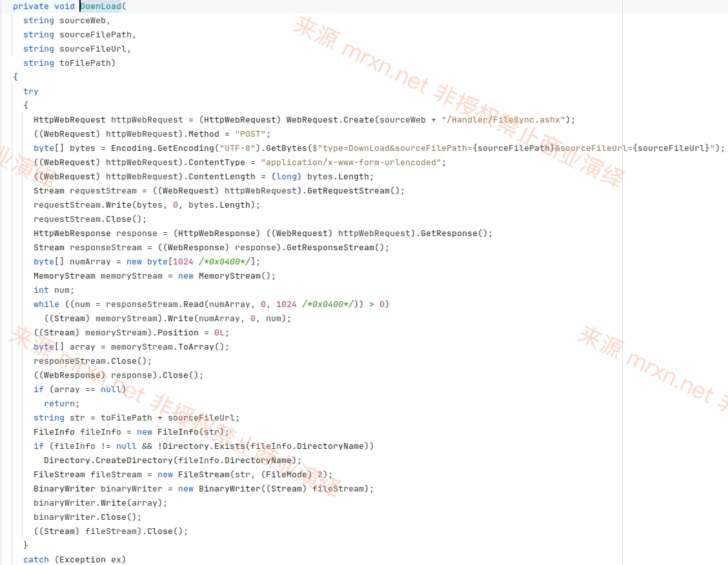The height and width of the screenshot is (565, 728).
Task: Click the "/Handler/FileSync.ashx" string literal
Action: click(x=503, y=120)
